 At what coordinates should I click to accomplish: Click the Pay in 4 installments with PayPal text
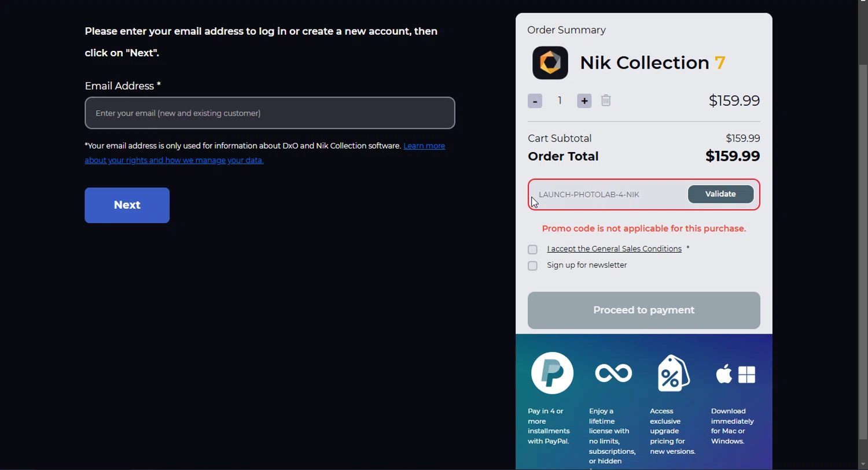click(549, 427)
